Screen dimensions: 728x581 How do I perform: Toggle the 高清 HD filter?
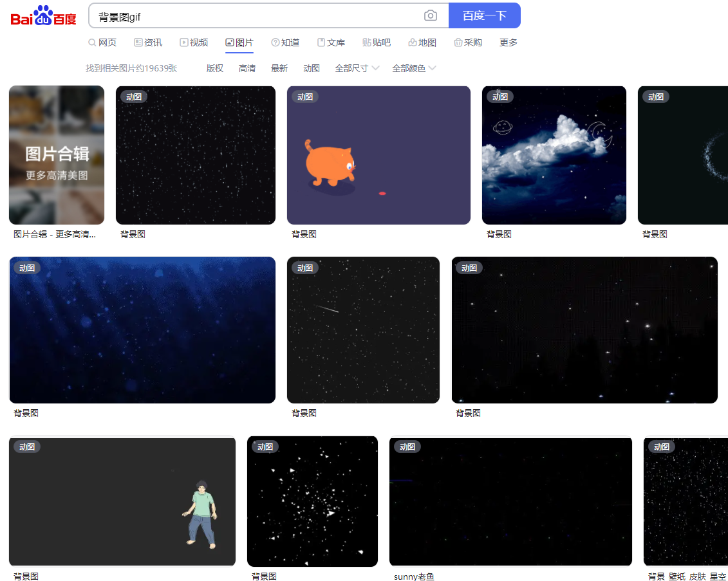[x=247, y=68]
